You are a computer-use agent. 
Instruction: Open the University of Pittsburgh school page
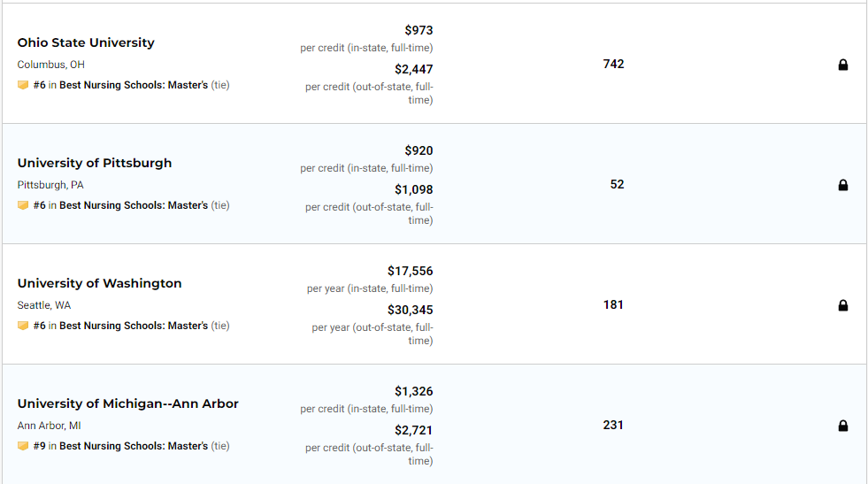tap(95, 163)
